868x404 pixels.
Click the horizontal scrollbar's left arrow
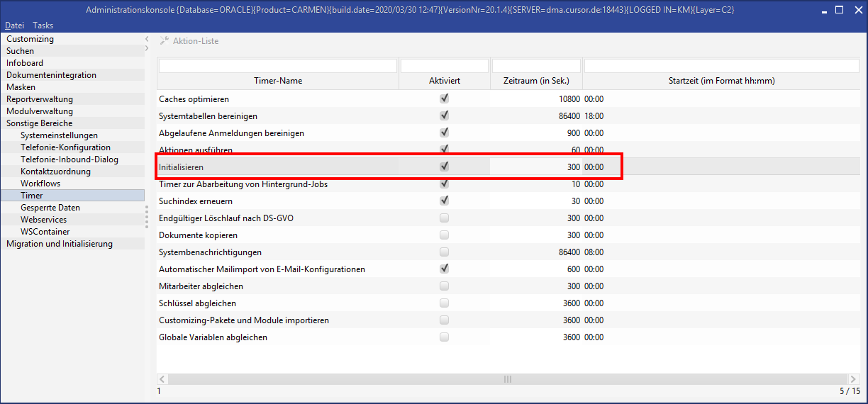pos(162,379)
